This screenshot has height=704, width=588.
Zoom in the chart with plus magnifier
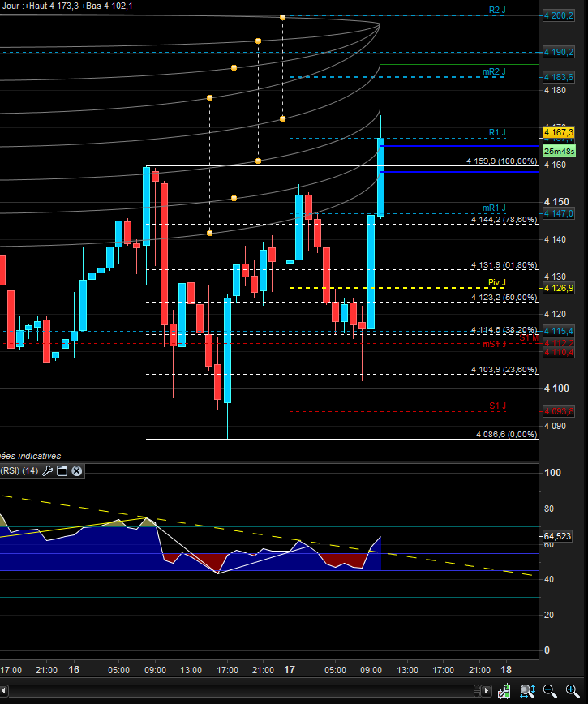[573, 691]
